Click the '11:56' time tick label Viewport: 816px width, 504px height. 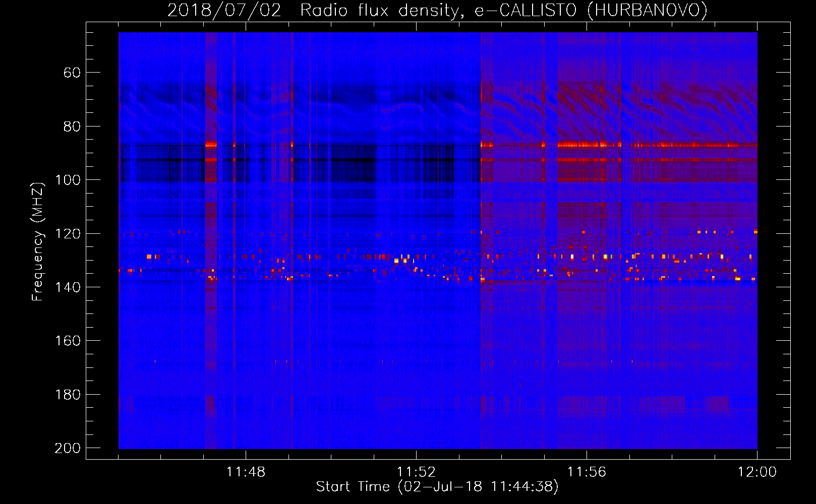tap(587, 472)
